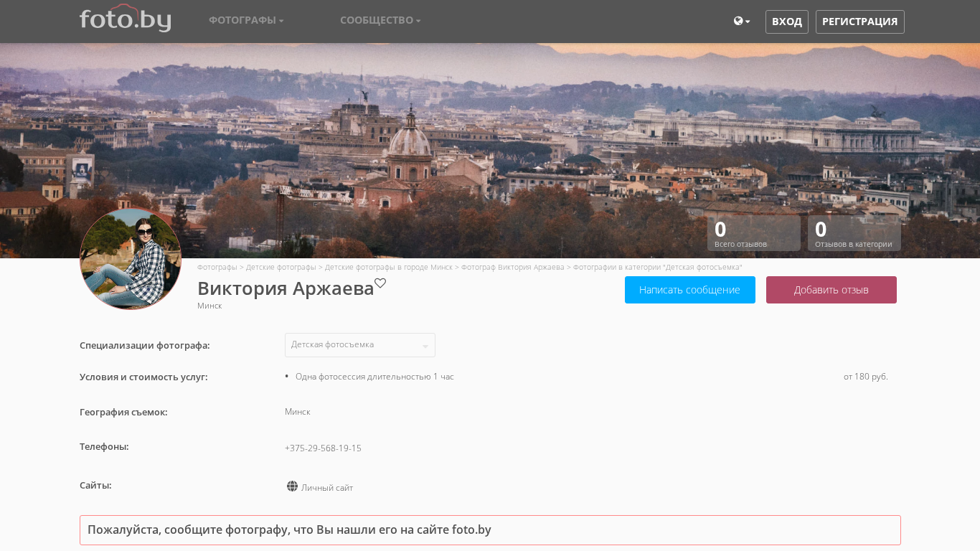Screen dimensions: 980x551
Task: Click Одна фотосессия длительностью 1 час text
Action: (x=374, y=377)
